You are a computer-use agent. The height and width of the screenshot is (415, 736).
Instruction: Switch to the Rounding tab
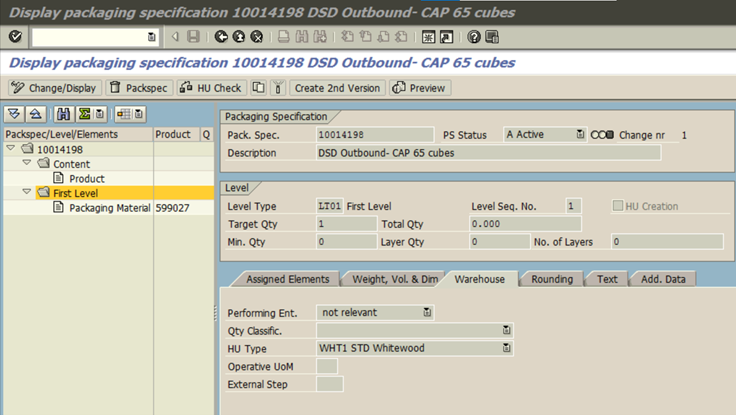551,279
